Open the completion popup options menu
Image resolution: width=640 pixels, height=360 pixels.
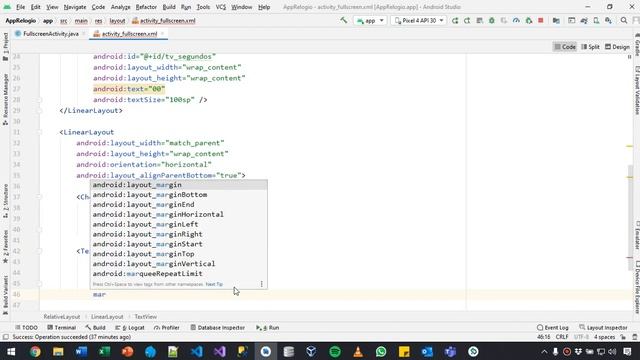[x=262, y=284]
